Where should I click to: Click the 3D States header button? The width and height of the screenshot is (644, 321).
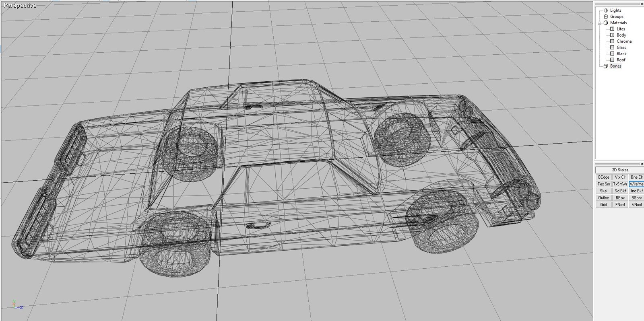619,170
